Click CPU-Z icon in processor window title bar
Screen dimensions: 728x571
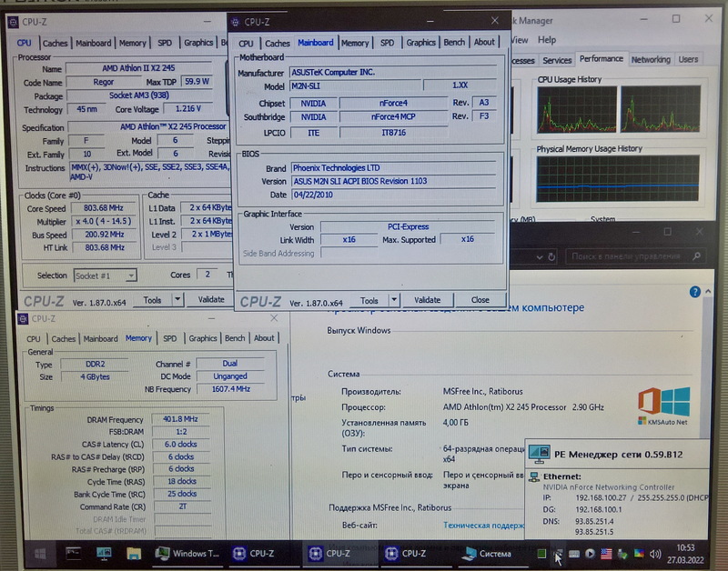coord(14,21)
